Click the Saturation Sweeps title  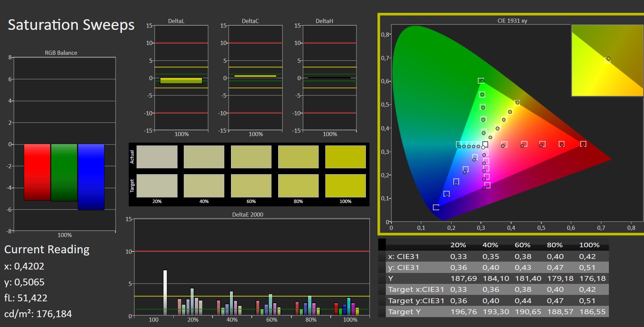tap(71, 25)
